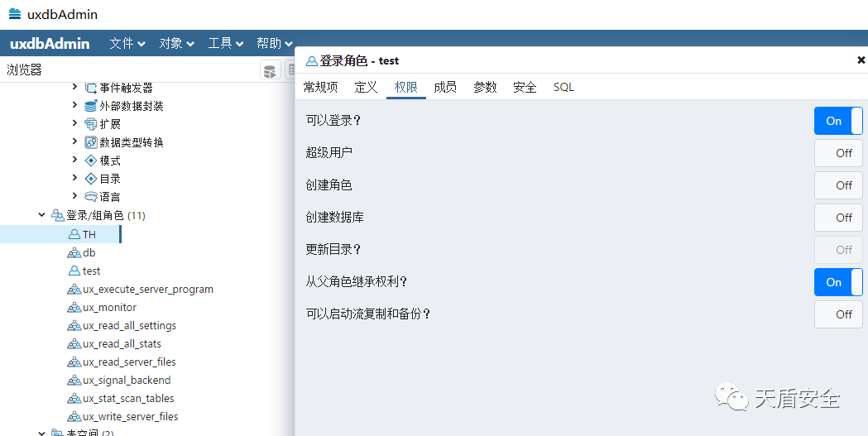
Task: Select ux_read_server_files role in tree
Action: 129,362
